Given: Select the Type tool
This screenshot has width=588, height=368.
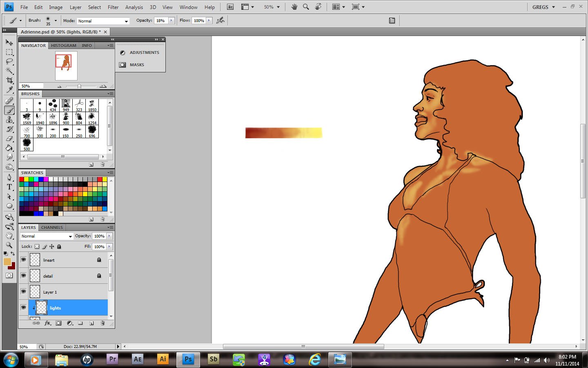Looking at the screenshot, I should (9, 187).
